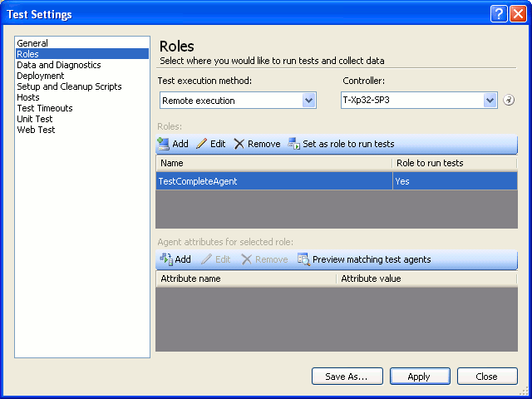Image resolution: width=532 pixels, height=399 pixels.
Task: Go to the Deployment page
Action: [41, 76]
